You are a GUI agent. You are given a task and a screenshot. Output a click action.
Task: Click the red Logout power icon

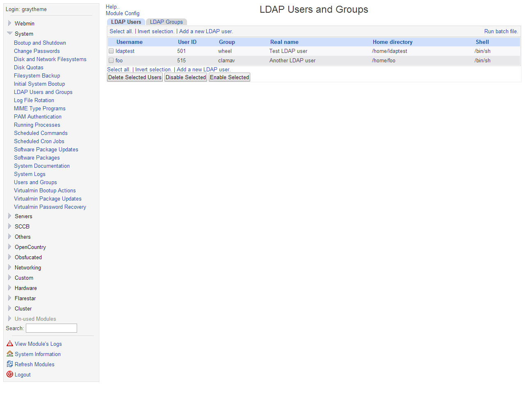(x=10, y=374)
